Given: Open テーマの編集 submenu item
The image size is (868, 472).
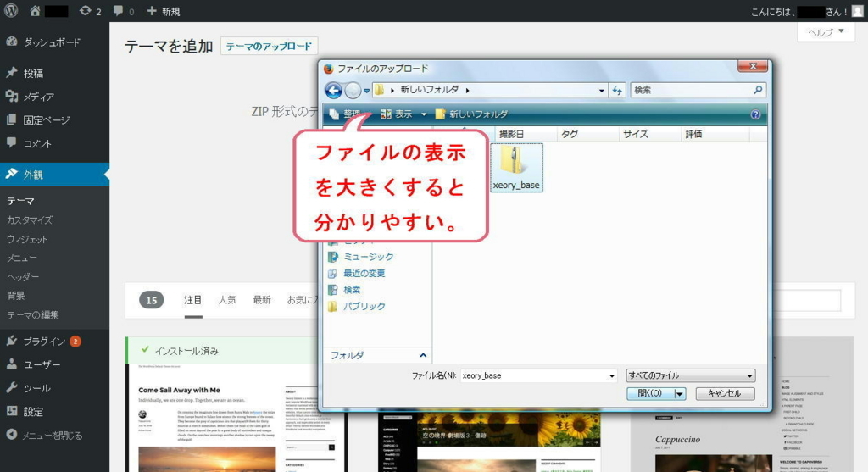Looking at the screenshot, I should pyautogui.click(x=33, y=315).
